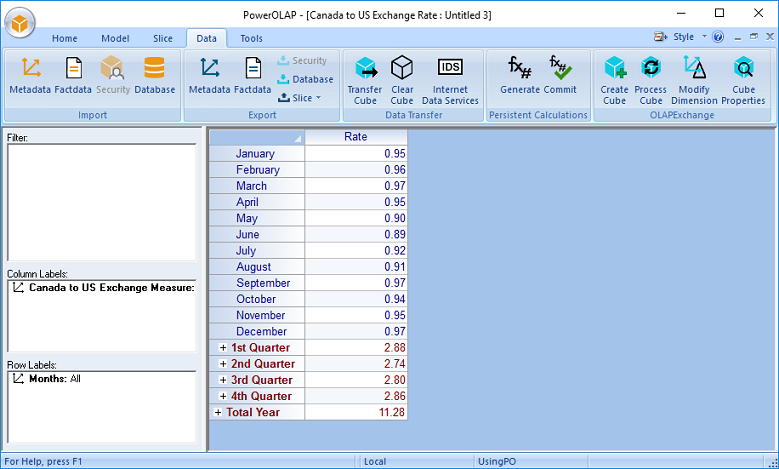
Task: Expand the 1st Quarter row
Action: pyautogui.click(x=223, y=348)
